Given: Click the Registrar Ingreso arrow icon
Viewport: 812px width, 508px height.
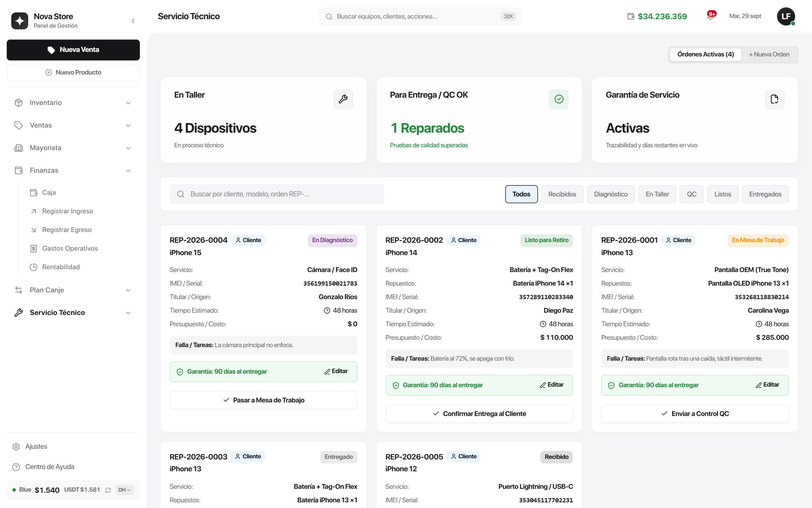Looking at the screenshot, I should coord(34,211).
